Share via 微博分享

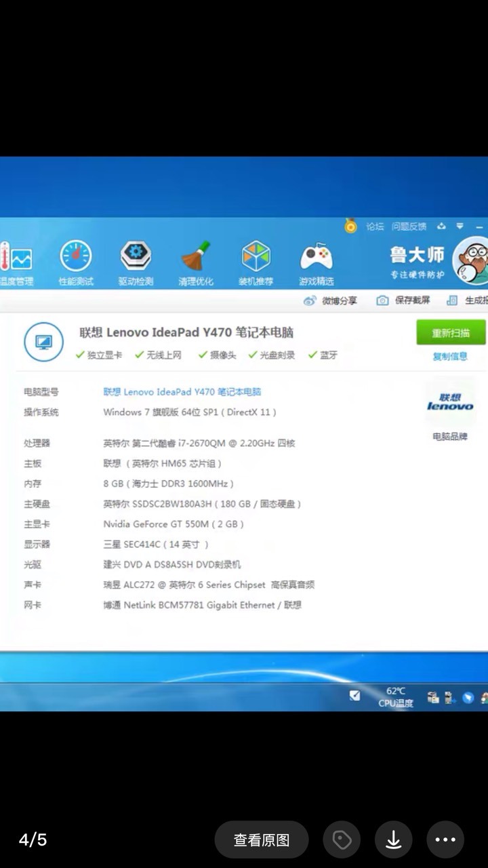(330, 300)
